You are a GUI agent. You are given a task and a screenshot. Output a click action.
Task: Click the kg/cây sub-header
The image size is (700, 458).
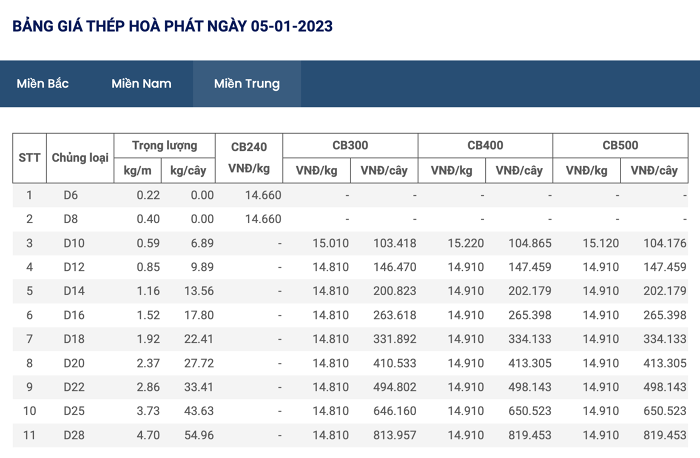pos(188,171)
